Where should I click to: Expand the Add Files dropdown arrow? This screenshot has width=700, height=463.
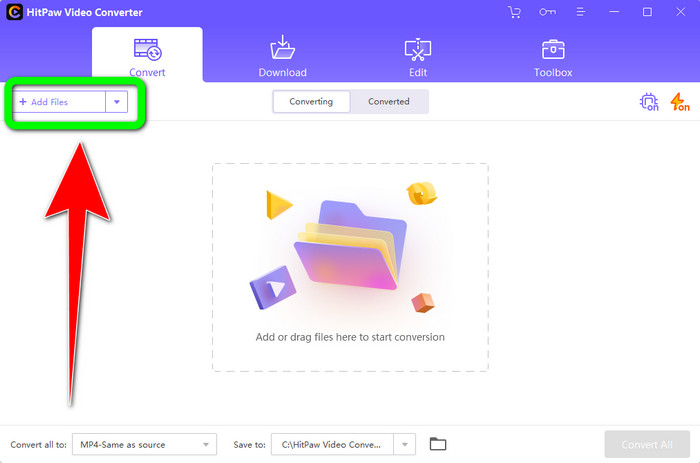[x=117, y=102]
